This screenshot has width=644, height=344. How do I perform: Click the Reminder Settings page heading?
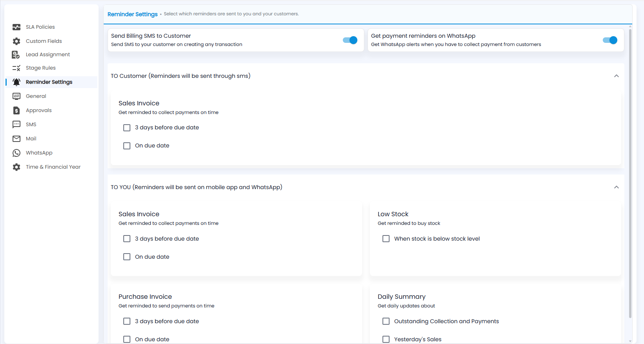click(x=133, y=14)
